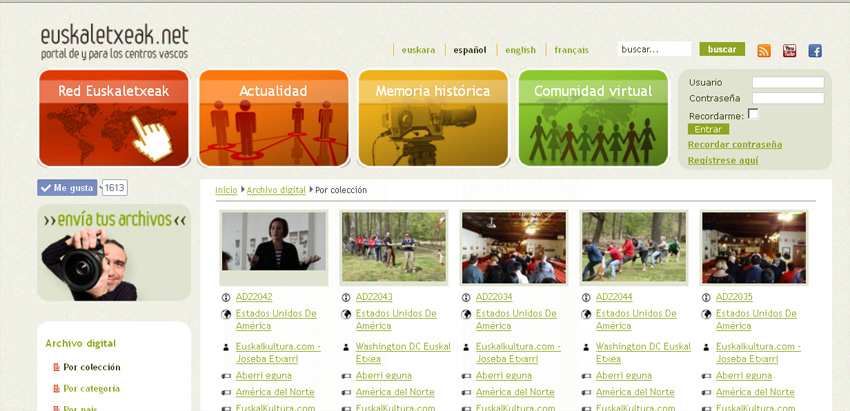Open the Por colección sidebar item
The width and height of the screenshot is (850, 411).
point(92,368)
